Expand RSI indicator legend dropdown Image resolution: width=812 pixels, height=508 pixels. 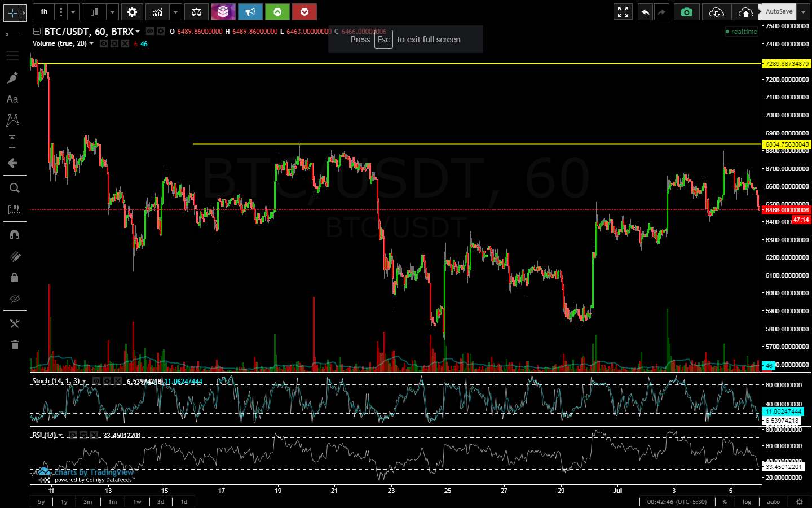(60, 435)
